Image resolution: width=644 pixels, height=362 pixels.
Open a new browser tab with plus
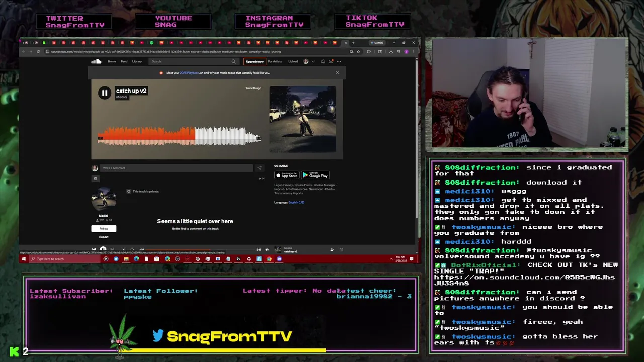click(353, 43)
